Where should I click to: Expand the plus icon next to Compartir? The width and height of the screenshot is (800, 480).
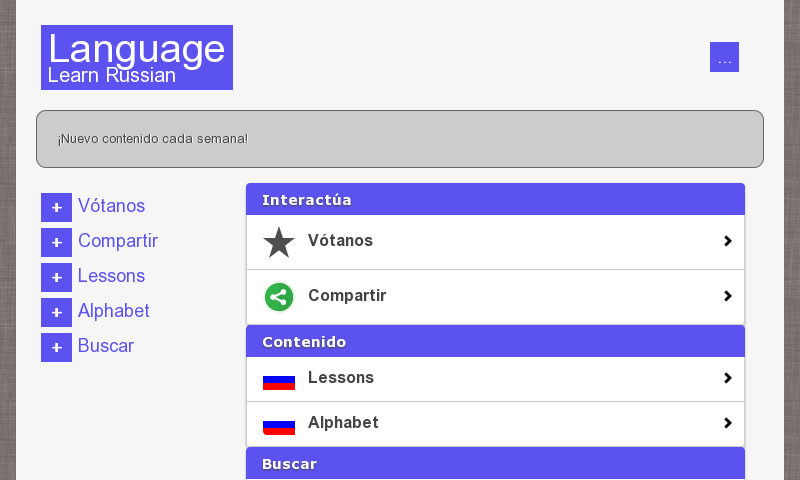[56, 242]
